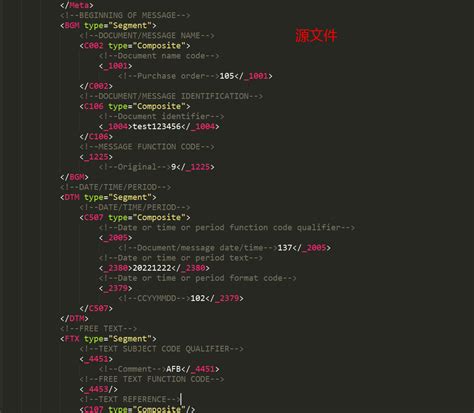Click the C107 Composite tag line

(x=137, y=409)
